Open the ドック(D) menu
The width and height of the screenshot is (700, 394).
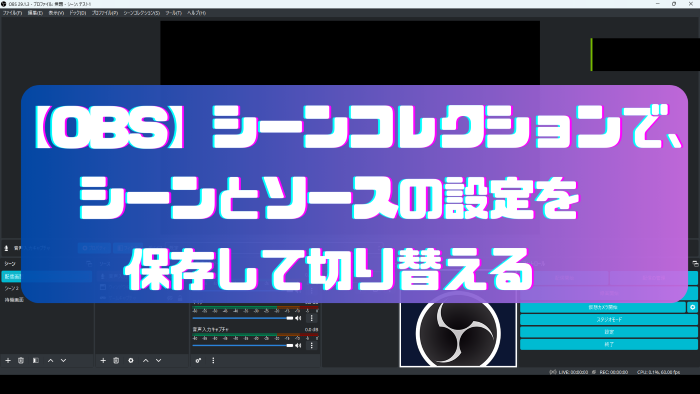78,13
